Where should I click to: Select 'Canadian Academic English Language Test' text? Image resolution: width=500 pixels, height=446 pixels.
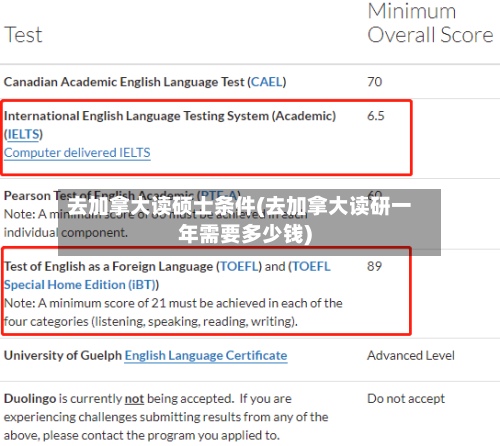(x=124, y=82)
